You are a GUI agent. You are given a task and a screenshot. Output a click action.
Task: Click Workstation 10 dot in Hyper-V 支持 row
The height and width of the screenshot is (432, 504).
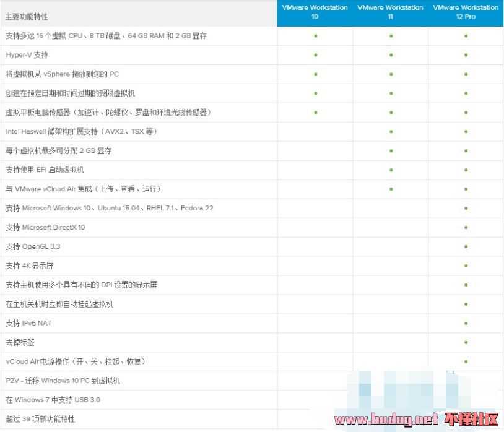point(316,55)
